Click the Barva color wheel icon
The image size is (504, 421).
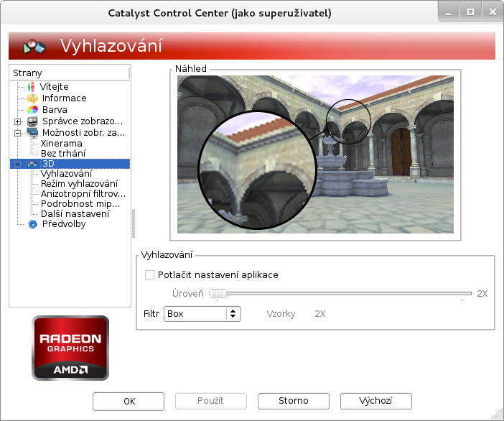[x=32, y=110]
